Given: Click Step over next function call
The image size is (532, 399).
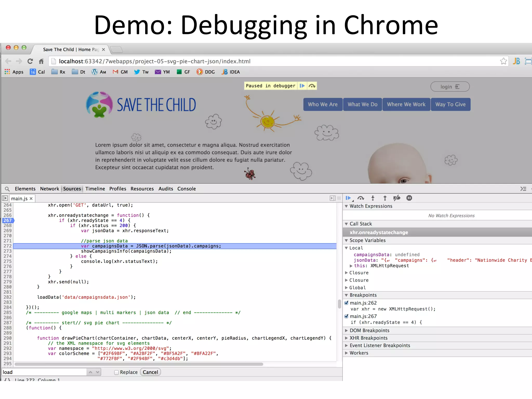Looking at the screenshot, I should pos(361,198).
